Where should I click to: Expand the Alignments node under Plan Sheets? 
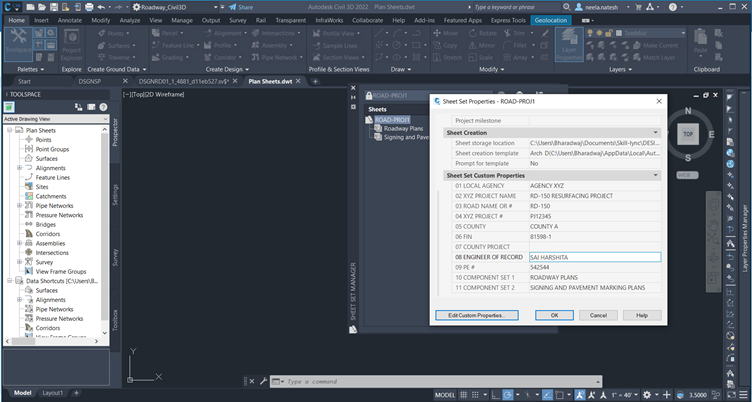[20, 168]
